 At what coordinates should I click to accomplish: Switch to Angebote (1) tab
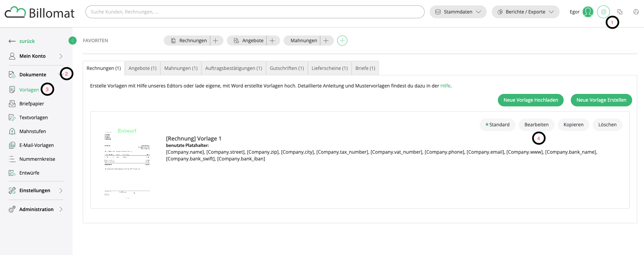point(142,68)
